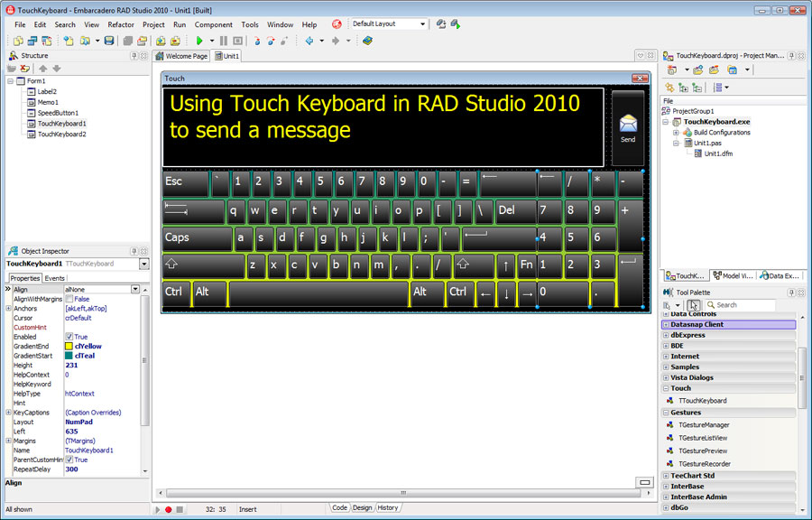This screenshot has height=520, width=812.
Task: Click the horizontal scrollbar below the designer
Action: [x=403, y=493]
